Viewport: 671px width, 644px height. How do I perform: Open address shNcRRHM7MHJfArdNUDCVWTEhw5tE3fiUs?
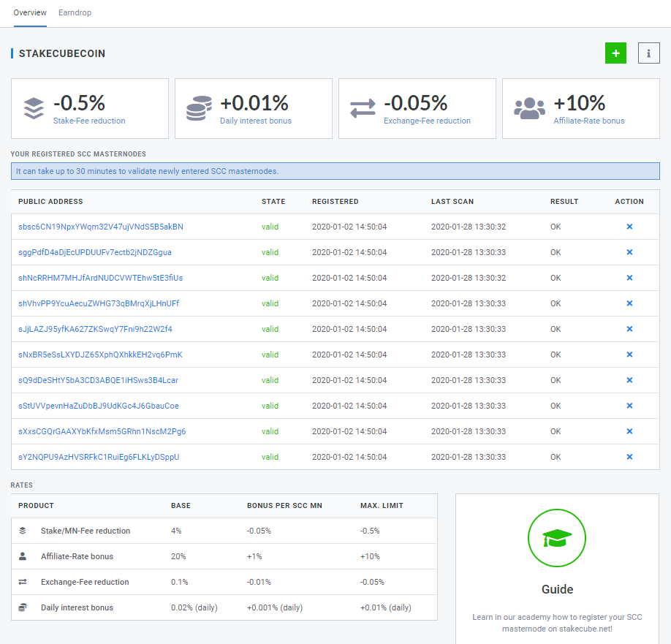click(x=101, y=278)
